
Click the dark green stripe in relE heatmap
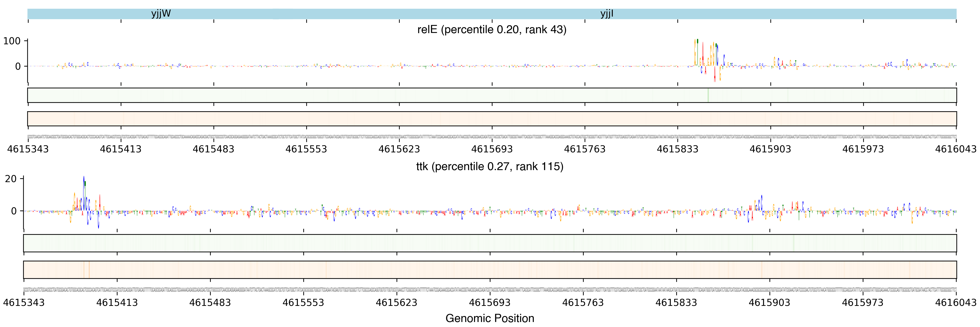click(x=708, y=95)
